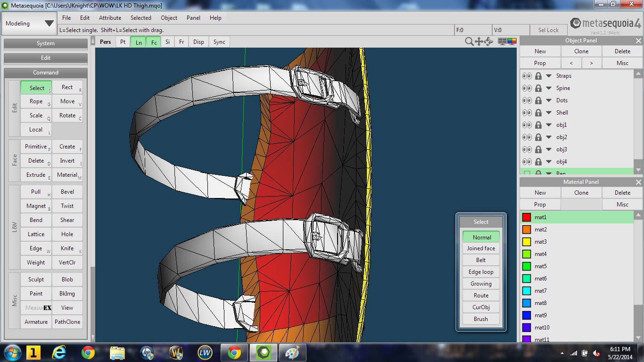644x362 pixels.
Task: Select Edge loop in Select popup
Action: tap(481, 272)
